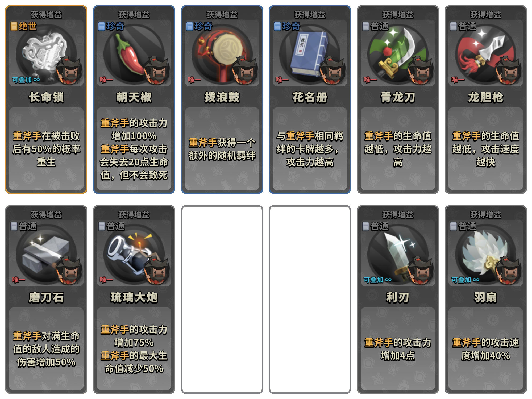Click the 珍奇 rarity badge on 朝天椒

click(x=111, y=26)
